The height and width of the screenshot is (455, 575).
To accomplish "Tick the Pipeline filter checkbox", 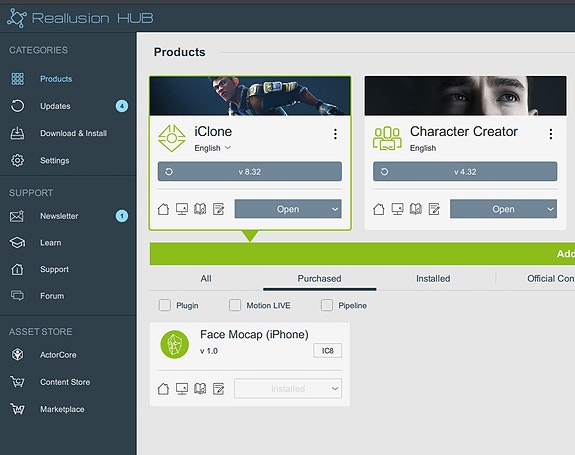I will [x=327, y=305].
